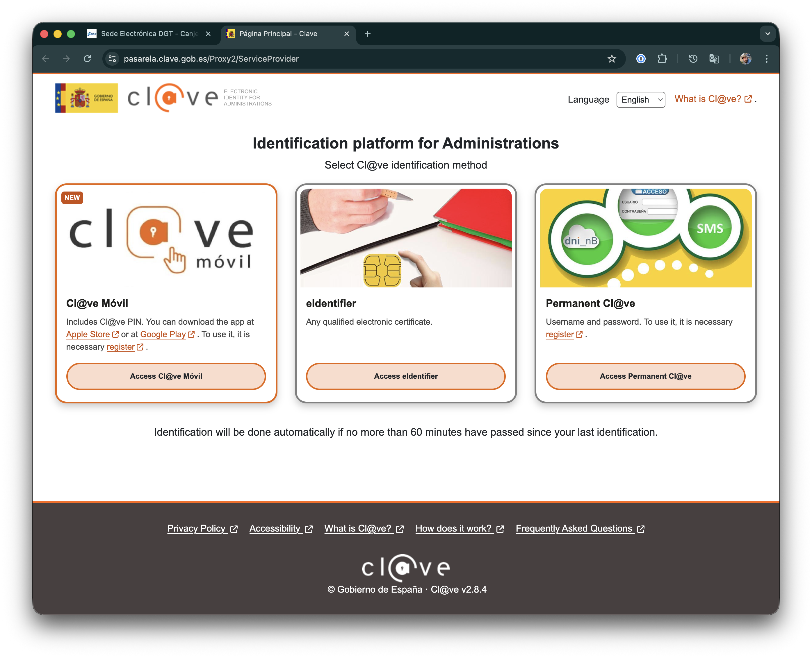Expand the tab search chevron

pyautogui.click(x=767, y=34)
